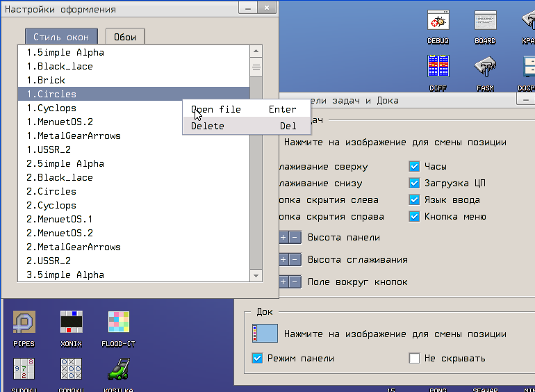The width and height of the screenshot is (535, 392).
Task: Open the XONIX game icon
Action: click(x=71, y=324)
